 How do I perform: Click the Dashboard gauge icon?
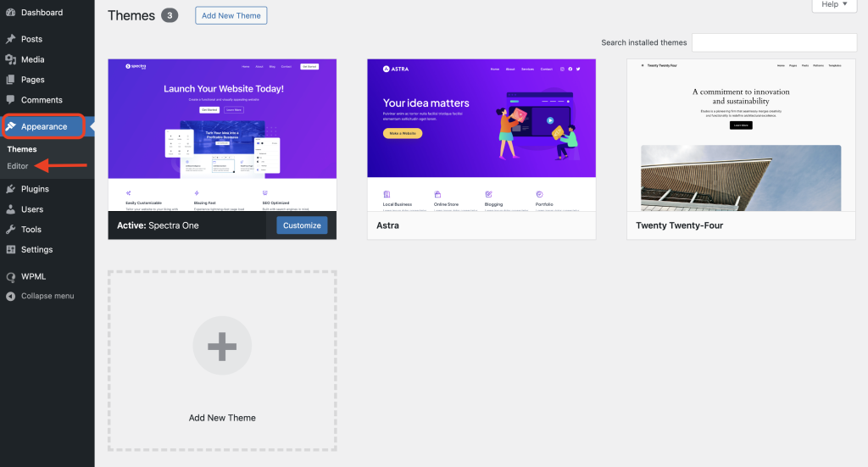[x=11, y=13]
